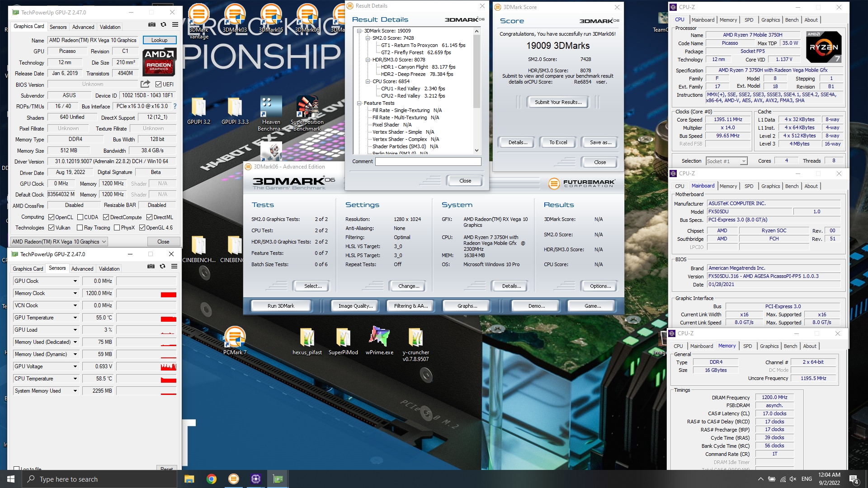This screenshot has height=488, width=868.
Task: Toggle the OpenGL 4.6 checkbox
Action: point(142,228)
